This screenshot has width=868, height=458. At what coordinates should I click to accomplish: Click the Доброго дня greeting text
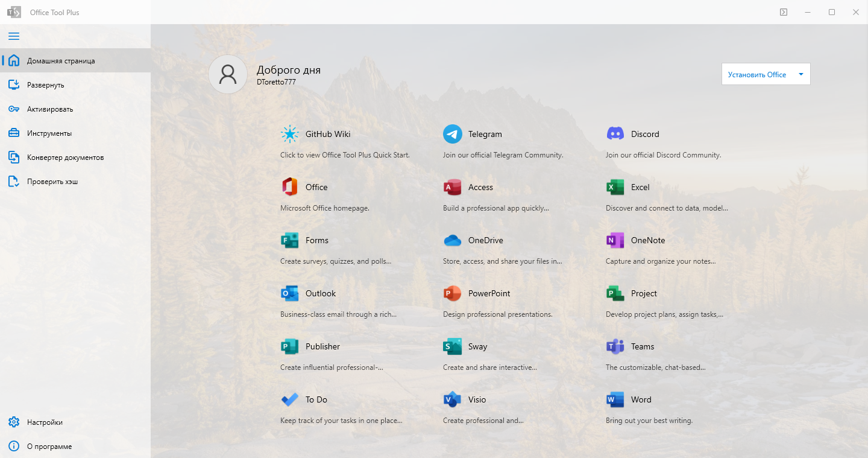coord(289,70)
